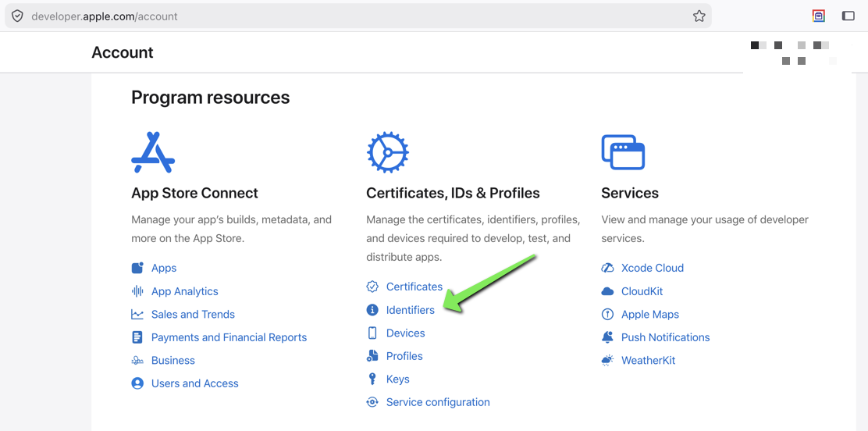Open the WeatherKit link
Screen dimensions: 868x431
point(648,361)
